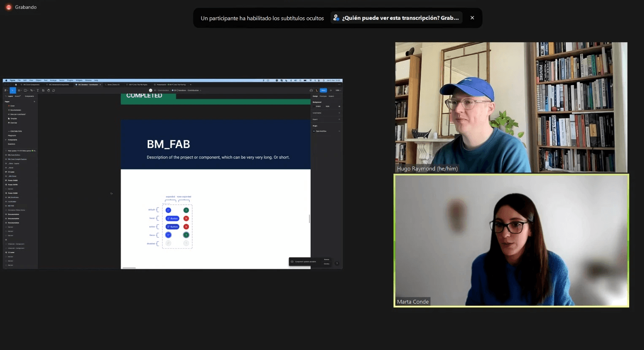Screen dimensions: 644x350
Task: Select the How can I contribute? page
Action: [17, 114]
